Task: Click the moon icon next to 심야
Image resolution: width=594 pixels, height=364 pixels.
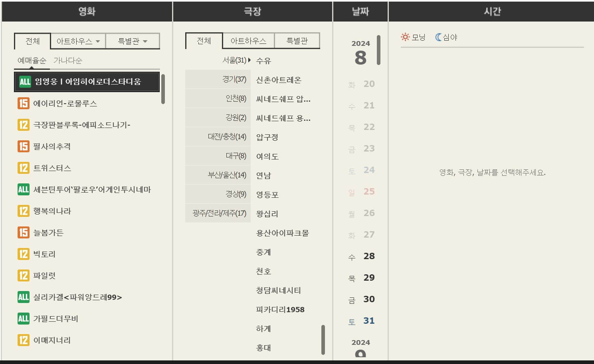Action: tap(438, 37)
